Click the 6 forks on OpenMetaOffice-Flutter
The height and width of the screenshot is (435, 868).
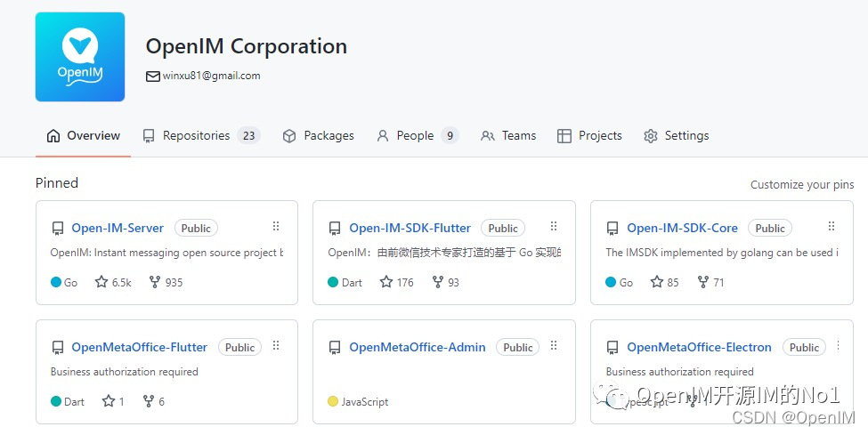click(154, 401)
